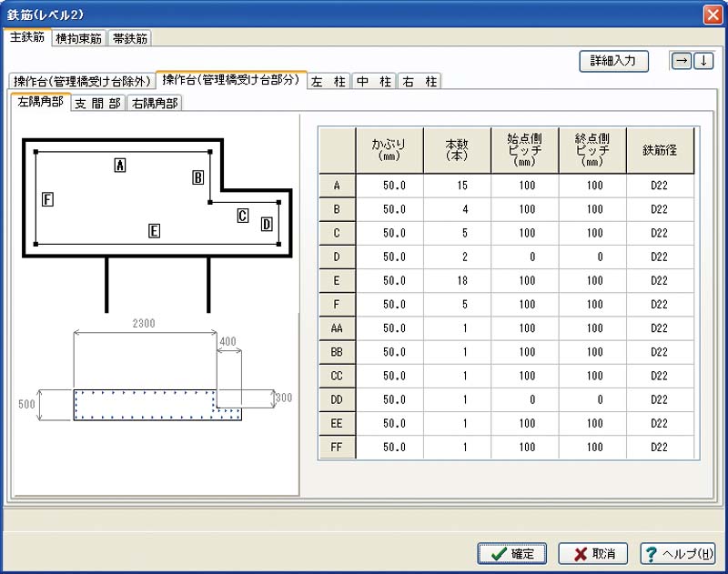
Task: Open the 左 柱 tab
Action: [329, 81]
